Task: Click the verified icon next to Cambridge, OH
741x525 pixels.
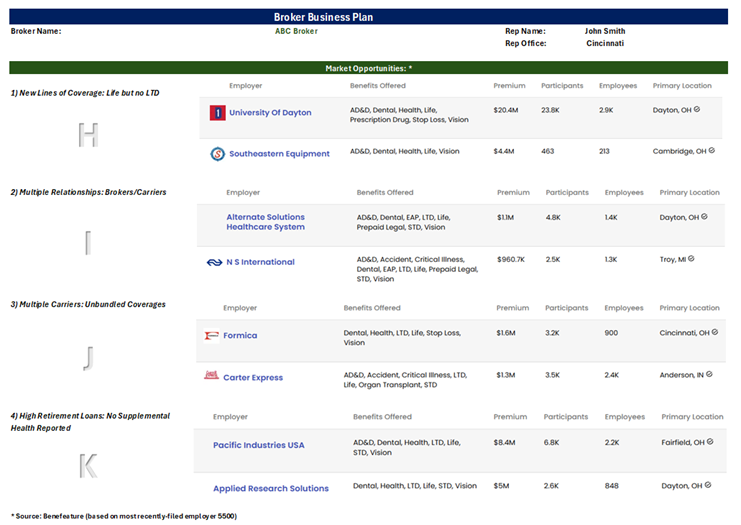Action: pyautogui.click(x=712, y=151)
